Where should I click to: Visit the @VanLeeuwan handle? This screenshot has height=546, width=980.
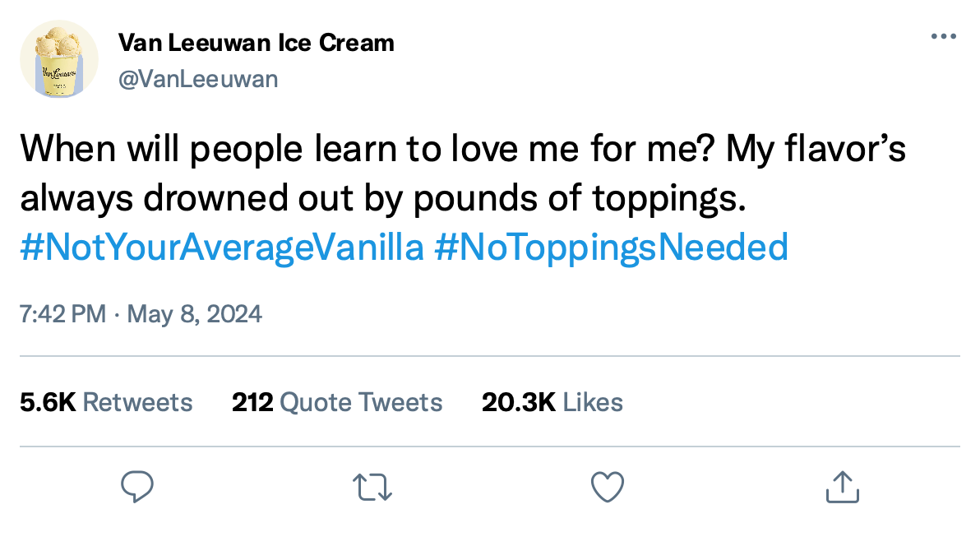198,79
